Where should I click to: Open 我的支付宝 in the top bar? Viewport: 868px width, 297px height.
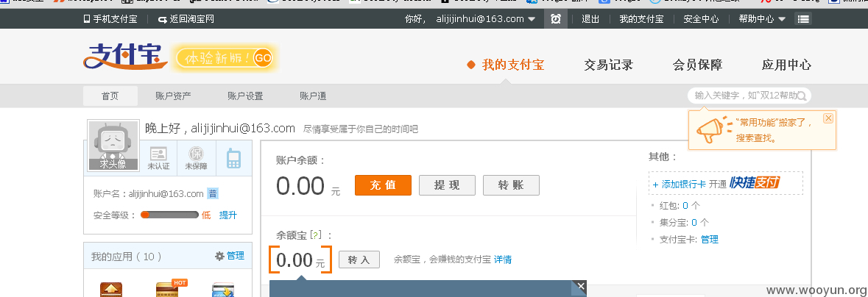coord(641,19)
